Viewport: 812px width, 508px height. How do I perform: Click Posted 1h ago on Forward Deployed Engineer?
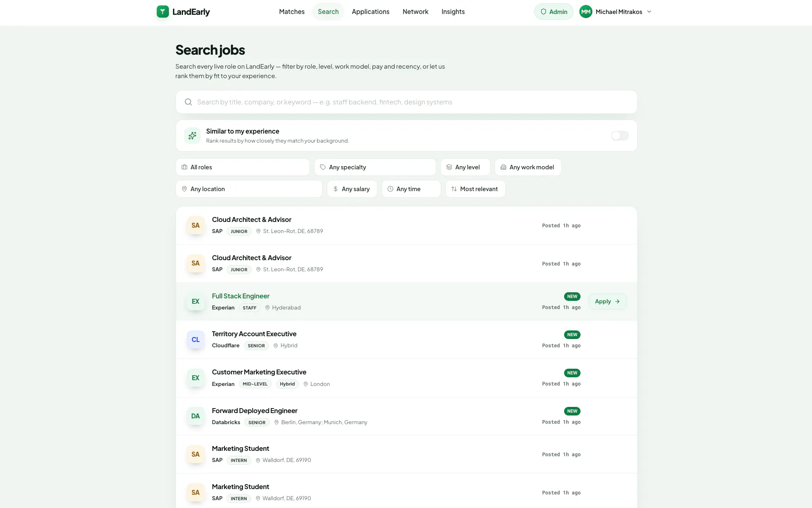[561, 422]
